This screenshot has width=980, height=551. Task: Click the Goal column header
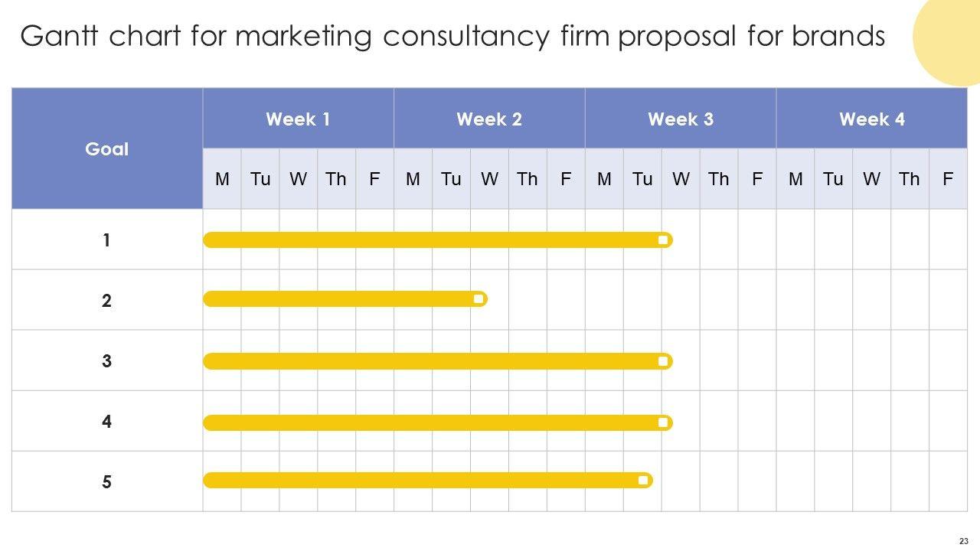click(107, 149)
